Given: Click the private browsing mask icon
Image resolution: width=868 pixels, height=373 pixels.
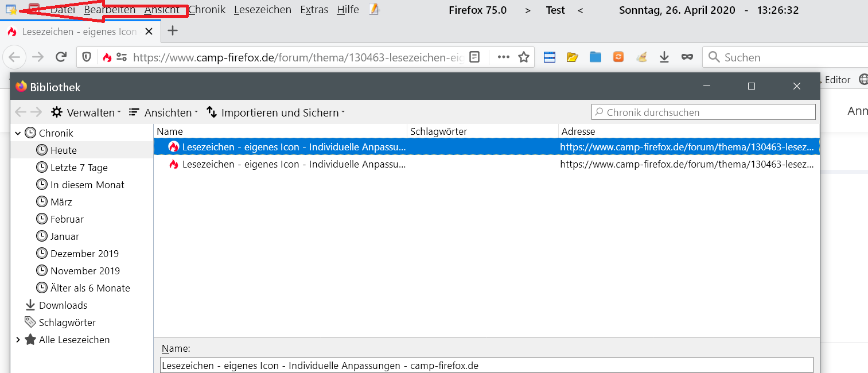Looking at the screenshot, I should click(687, 57).
